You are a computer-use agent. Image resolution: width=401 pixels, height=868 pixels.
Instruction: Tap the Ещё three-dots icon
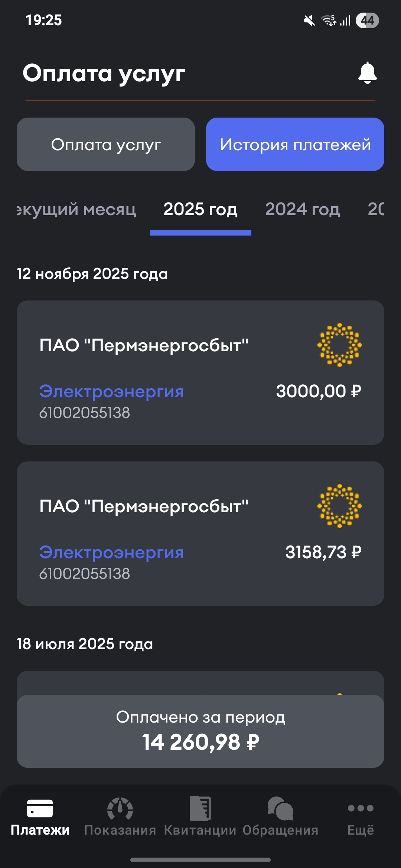360,808
